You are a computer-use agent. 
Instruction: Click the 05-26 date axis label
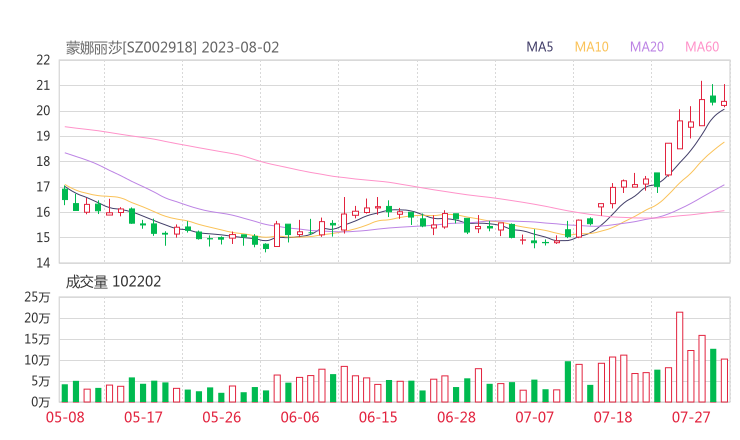222,417
